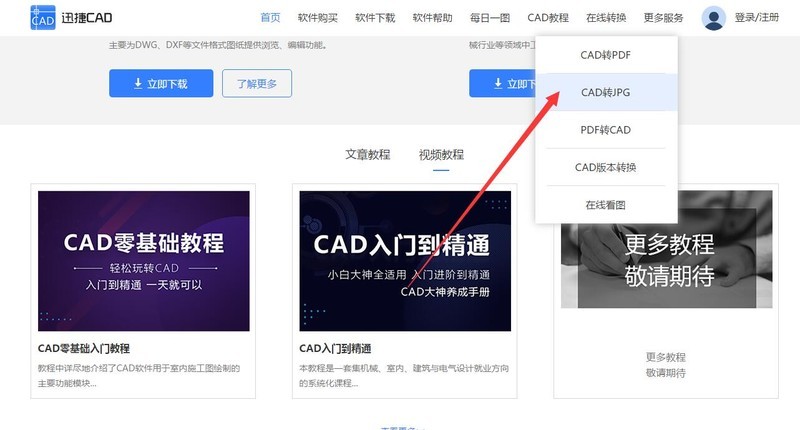Open the 每日一图 nav link
This screenshot has height=430, width=800.
[490, 18]
